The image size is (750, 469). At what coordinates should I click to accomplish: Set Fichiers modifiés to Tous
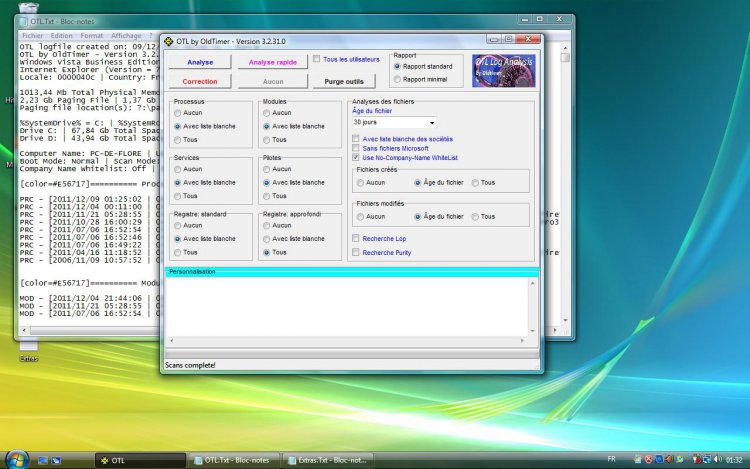click(x=475, y=217)
